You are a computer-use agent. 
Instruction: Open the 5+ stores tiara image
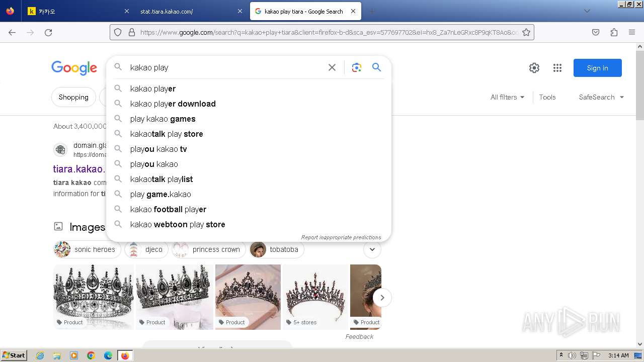(315, 297)
